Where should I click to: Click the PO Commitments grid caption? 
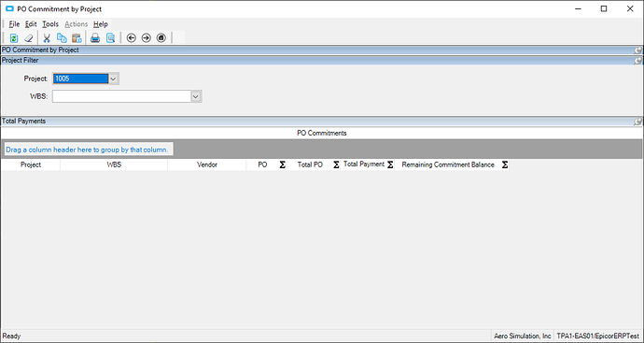click(322, 133)
